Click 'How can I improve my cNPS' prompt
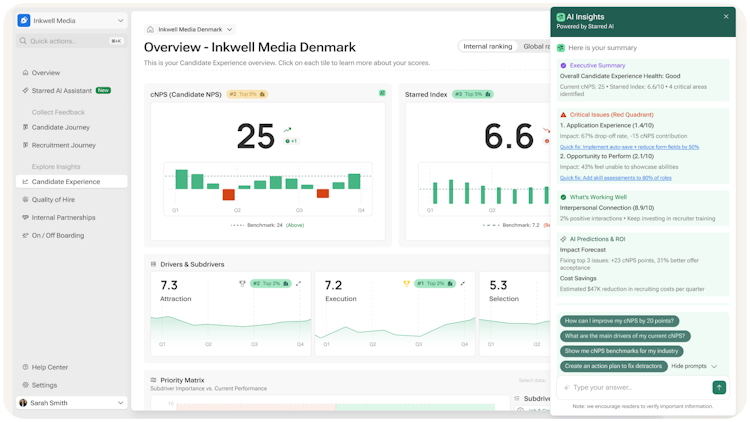 point(619,321)
